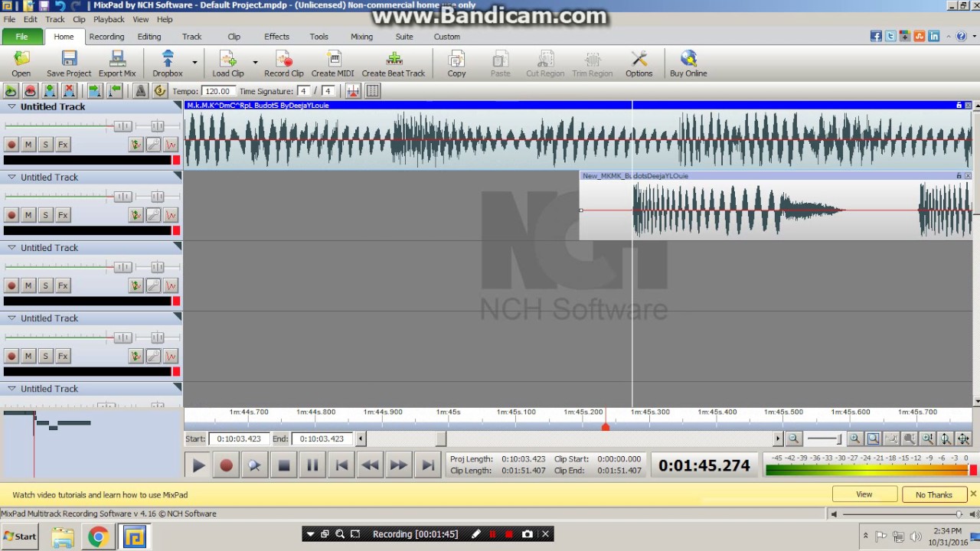This screenshot has width=980, height=551.
Task: Click the zoom-out magnifier near the timeline
Action: coord(793,439)
